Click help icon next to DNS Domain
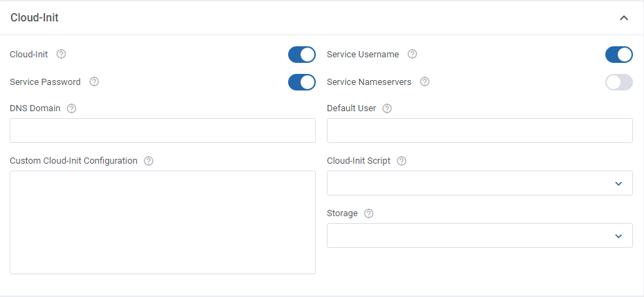644x297 pixels. point(71,108)
